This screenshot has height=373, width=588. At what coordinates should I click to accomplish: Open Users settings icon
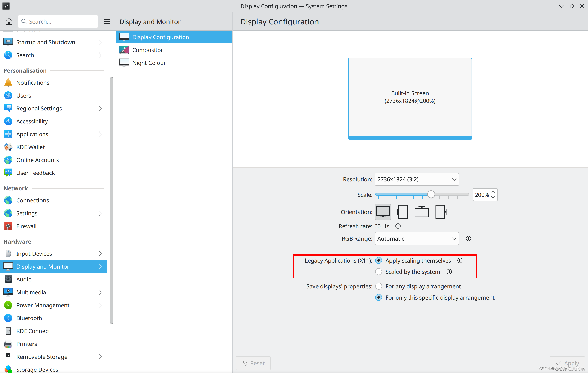coord(8,95)
